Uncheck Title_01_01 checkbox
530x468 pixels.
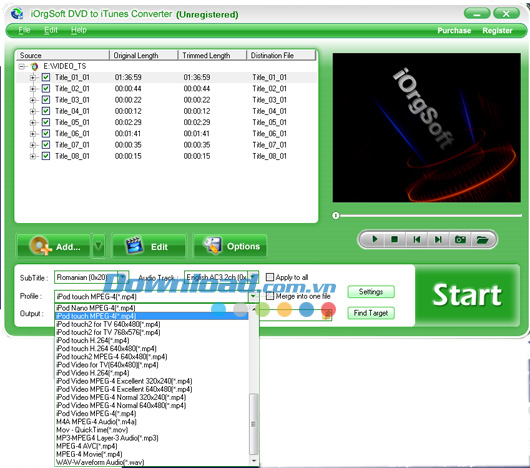click(46, 77)
